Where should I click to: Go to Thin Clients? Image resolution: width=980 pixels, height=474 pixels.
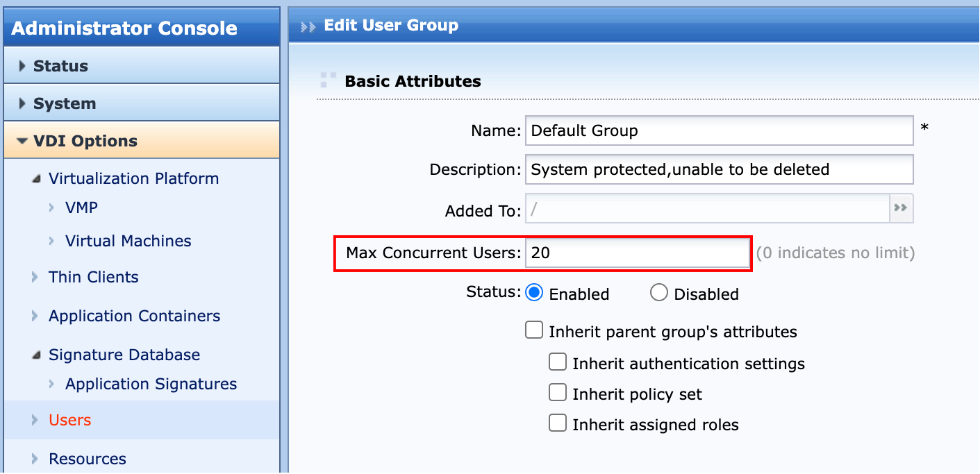tap(93, 277)
